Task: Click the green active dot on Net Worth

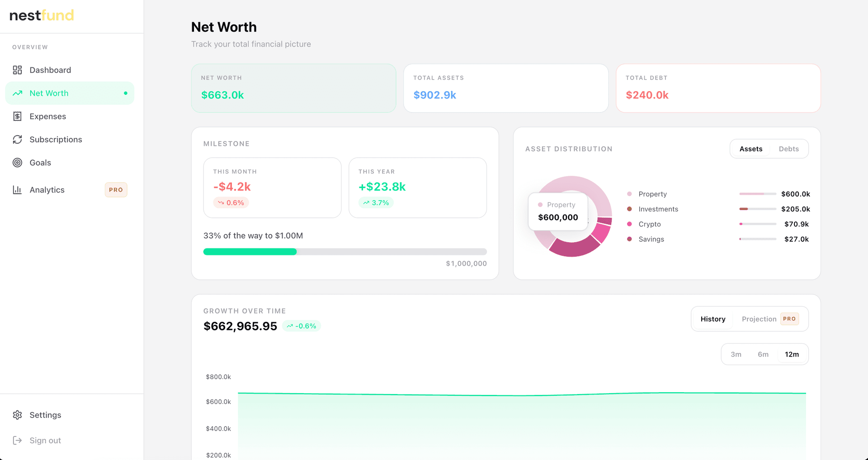Action: point(126,93)
